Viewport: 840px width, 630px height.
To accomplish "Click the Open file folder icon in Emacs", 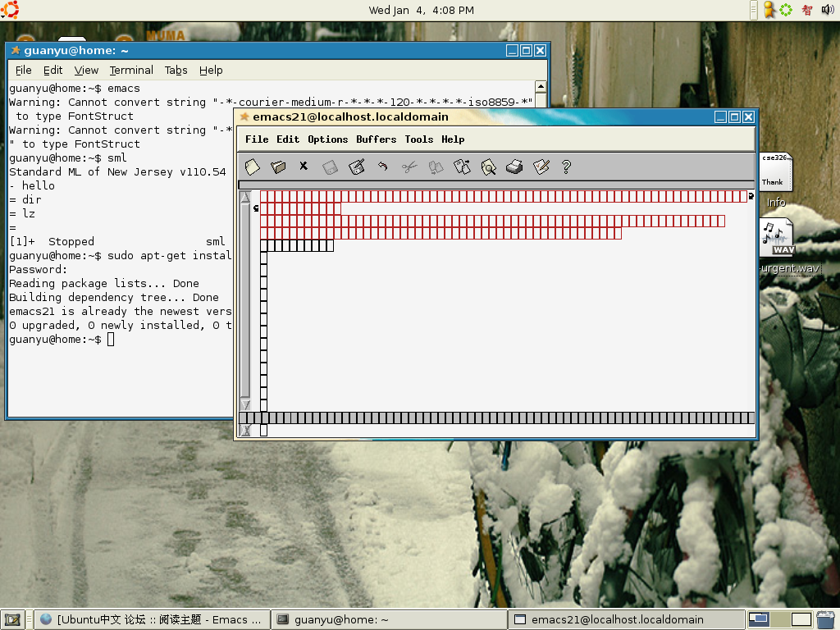I will tap(278, 167).
